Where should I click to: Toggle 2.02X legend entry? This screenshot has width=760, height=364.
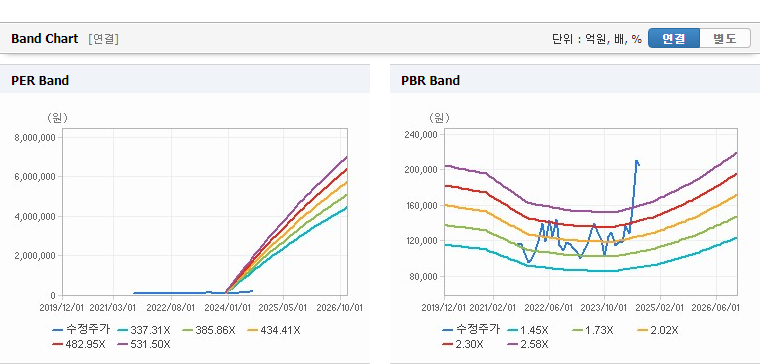click(658, 330)
